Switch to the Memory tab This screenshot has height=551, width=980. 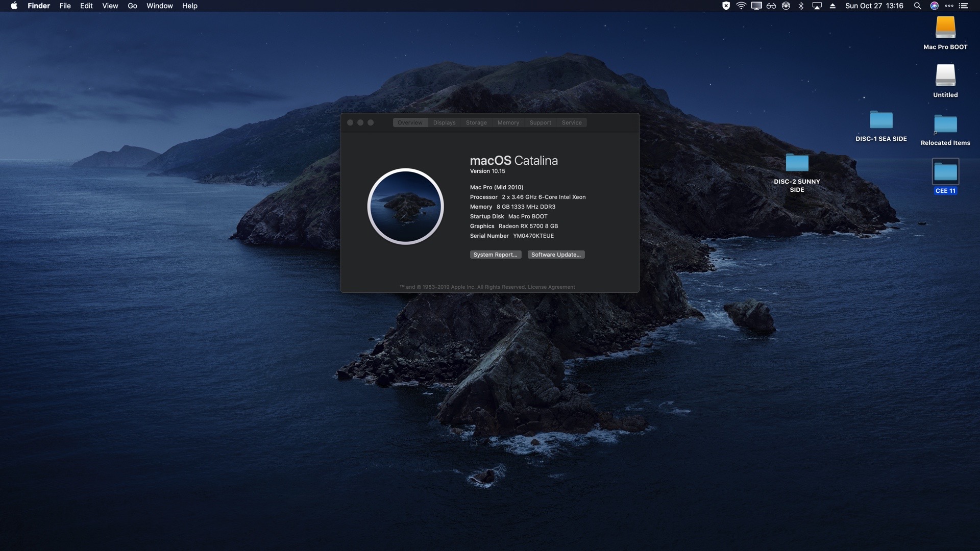click(x=508, y=122)
